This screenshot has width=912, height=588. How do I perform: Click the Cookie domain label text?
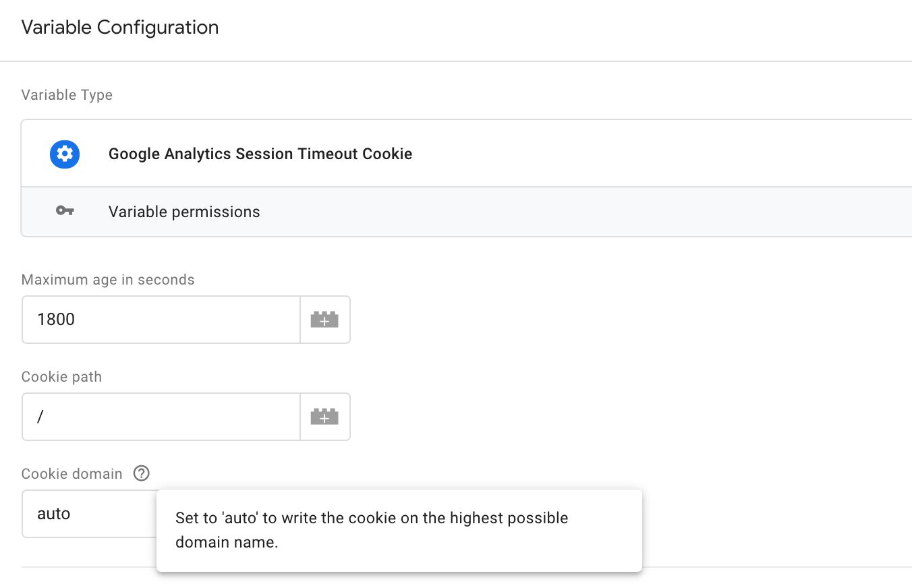pyautogui.click(x=72, y=474)
